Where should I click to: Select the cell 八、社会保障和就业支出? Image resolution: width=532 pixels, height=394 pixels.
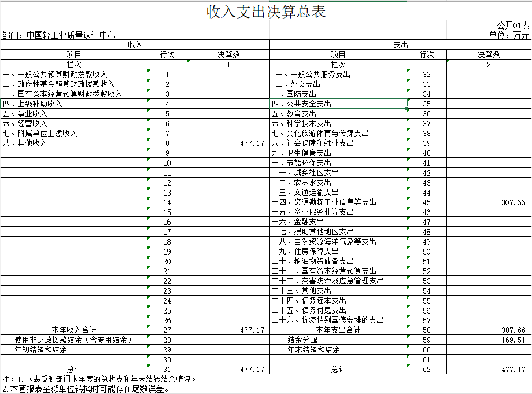click(338, 143)
